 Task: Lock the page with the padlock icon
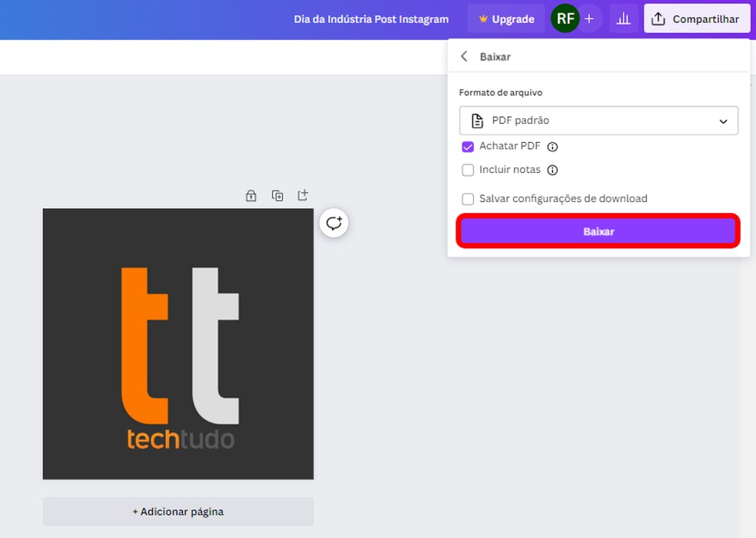point(250,195)
